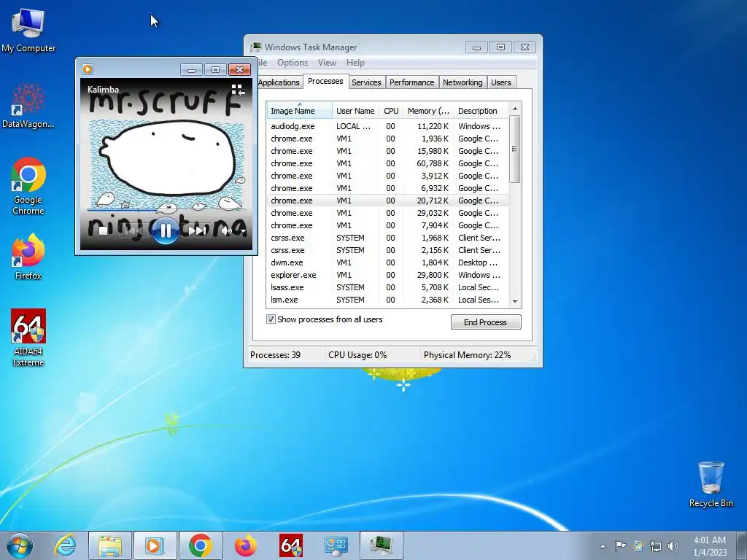Sort processes by Memory column

(x=428, y=111)
